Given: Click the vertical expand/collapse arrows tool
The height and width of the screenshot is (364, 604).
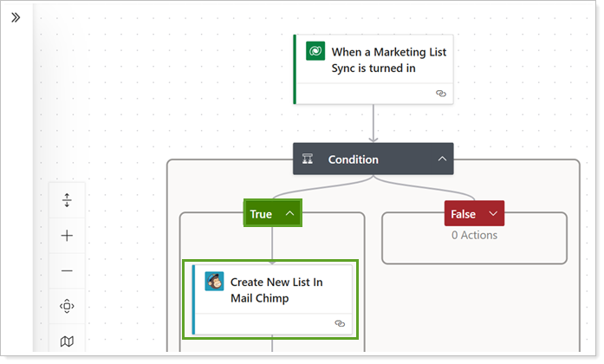Looking at the screenshot, I should point(67,201).
